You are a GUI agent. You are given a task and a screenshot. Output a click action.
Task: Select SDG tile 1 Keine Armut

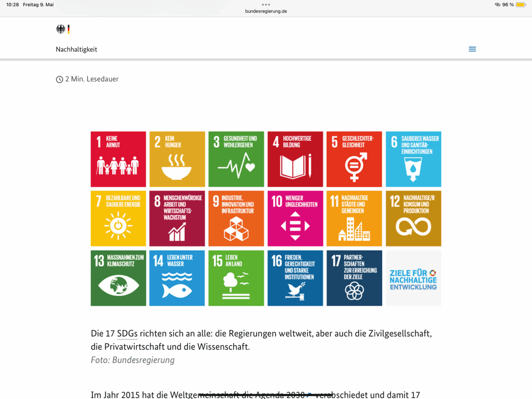tap(118, 159)
